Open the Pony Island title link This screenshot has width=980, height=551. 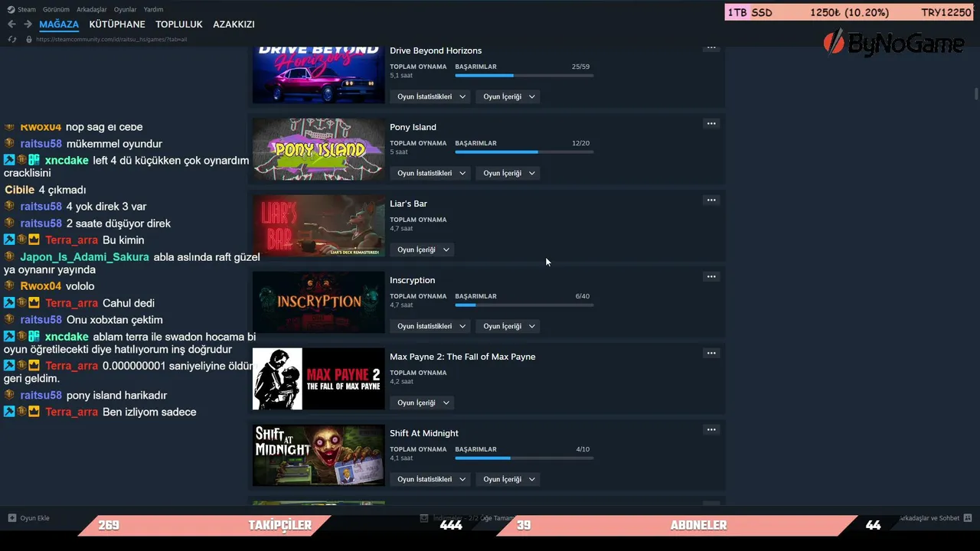click(413, 127)
